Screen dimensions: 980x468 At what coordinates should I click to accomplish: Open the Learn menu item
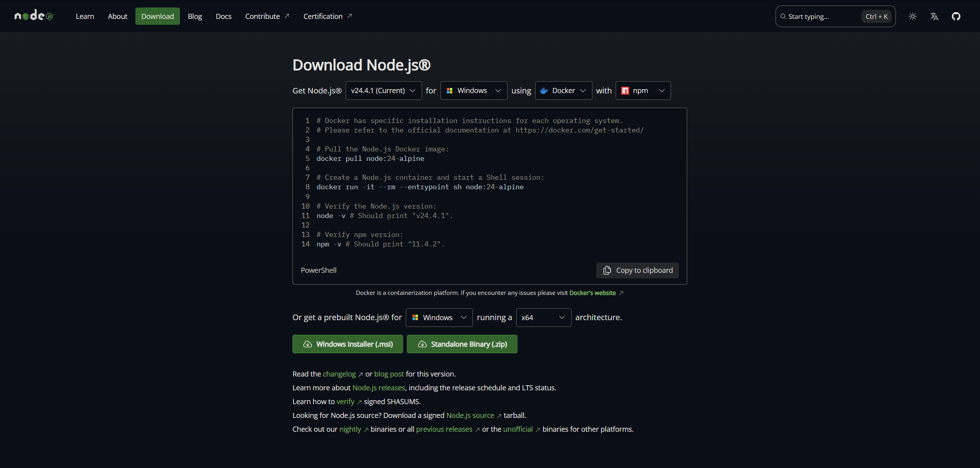pos(85,16)
